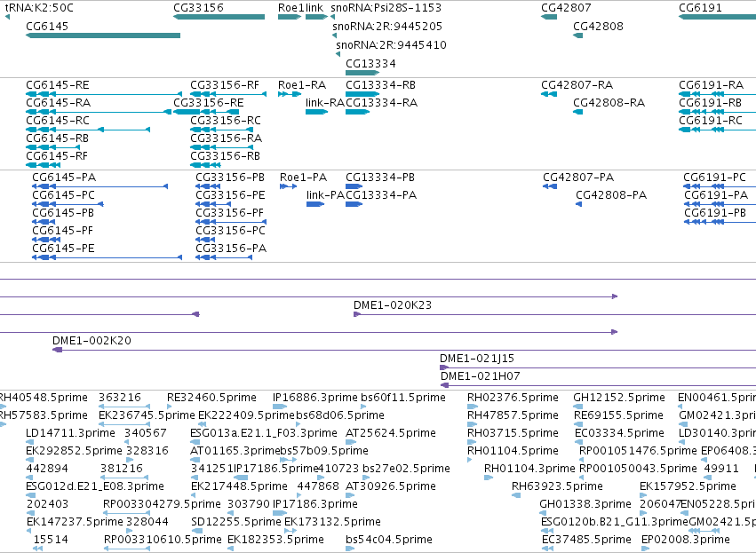Click protein CG13334-PB label
This screenshot has width=756, height=553.
[380, 178]
